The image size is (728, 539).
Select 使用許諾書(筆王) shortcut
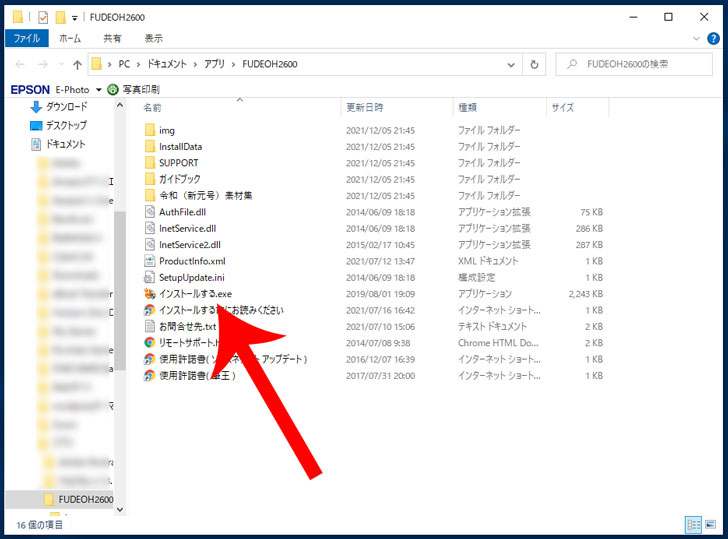click(x=190, y=376)
